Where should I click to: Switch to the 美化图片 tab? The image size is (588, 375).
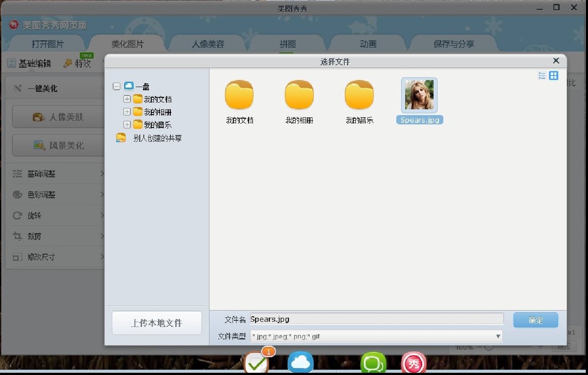point(127,44)
